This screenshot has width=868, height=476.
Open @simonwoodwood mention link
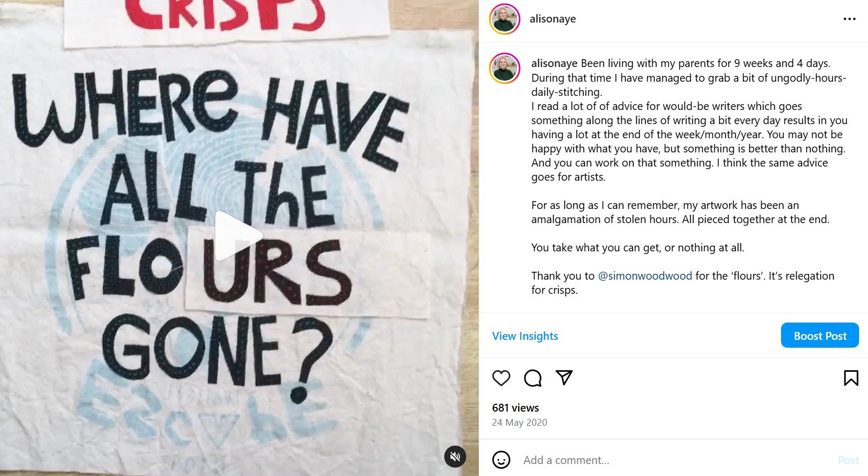point(645,276)
